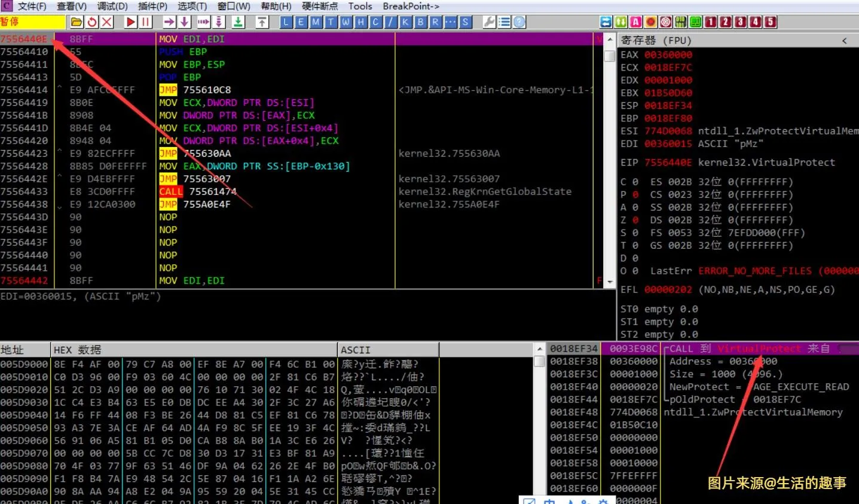Click the disassembly scrollbar up arrow
The width and height of the screenshot is (859, 504).
click(610, 40)
